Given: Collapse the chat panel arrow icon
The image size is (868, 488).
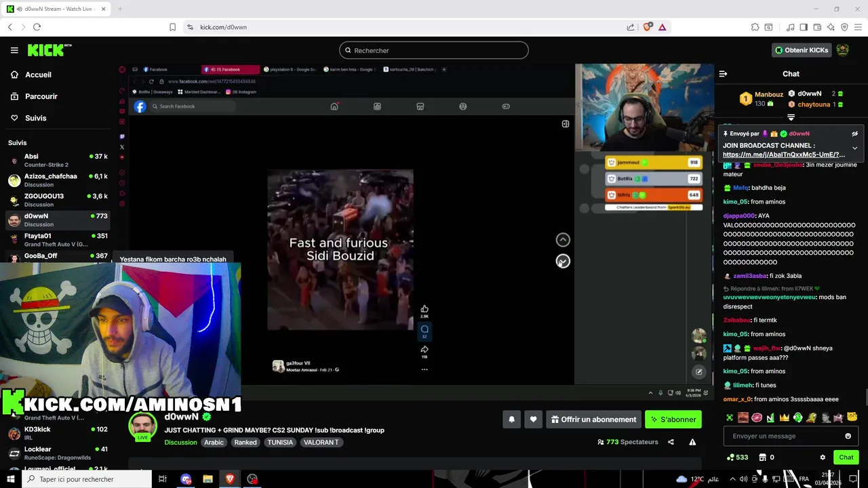Looking at the screenshot, I should tap(723, 74).
